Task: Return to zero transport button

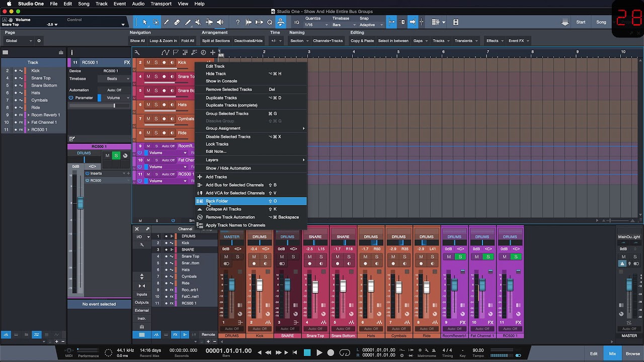Action: pyautogui.click(x=295, y=353)
